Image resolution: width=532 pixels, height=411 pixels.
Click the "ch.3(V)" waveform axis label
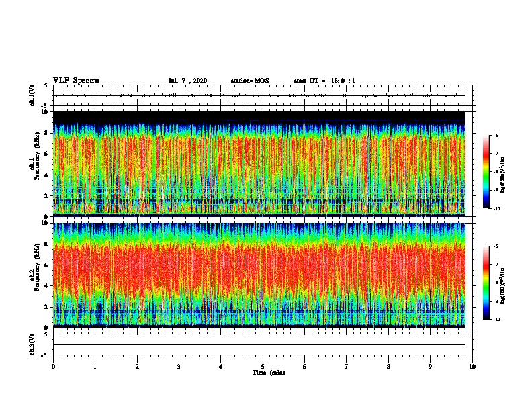pyautogui.click(x=32, y=345)
